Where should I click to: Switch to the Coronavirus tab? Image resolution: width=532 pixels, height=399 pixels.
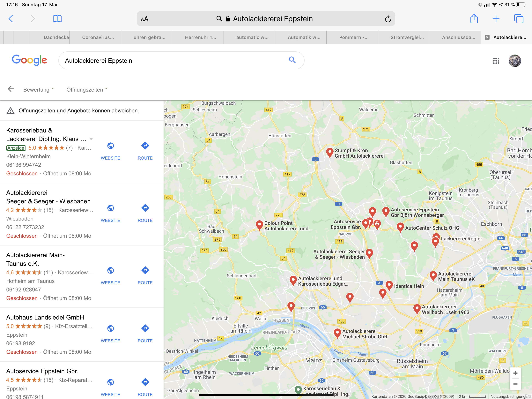click(98, 37)
